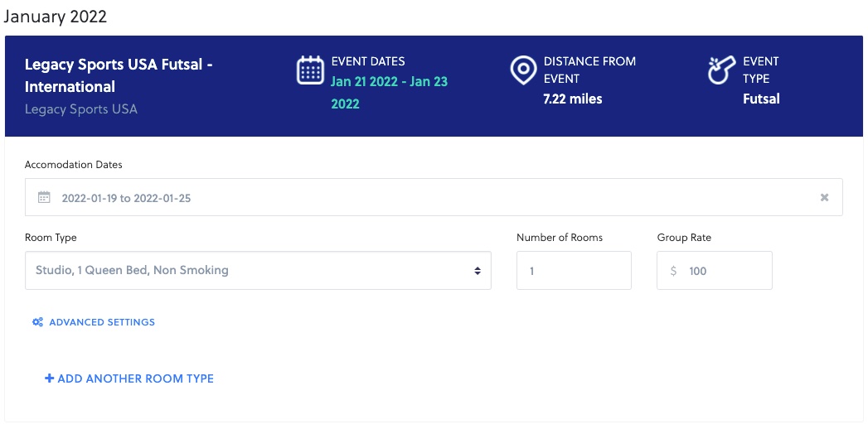Click the advanced settings gears icon
This screenshot has height=429, width=868.
tap(37, 322)
